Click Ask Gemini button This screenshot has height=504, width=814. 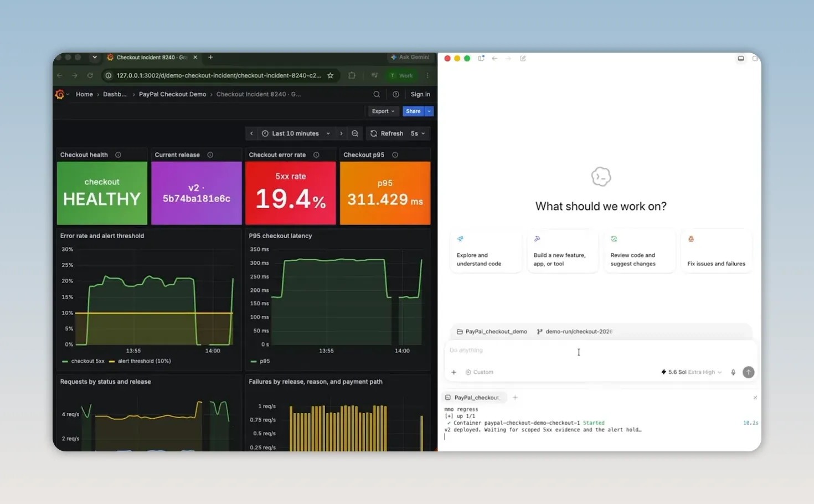pos(410,57)
